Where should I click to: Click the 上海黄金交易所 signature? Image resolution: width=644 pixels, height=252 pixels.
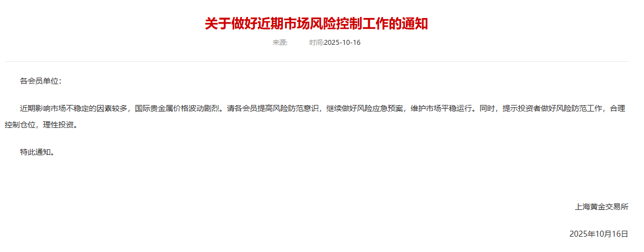coord(602,207)
